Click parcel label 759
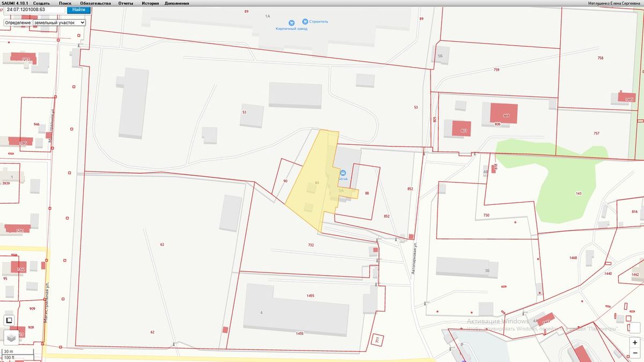 coord(496,70)
